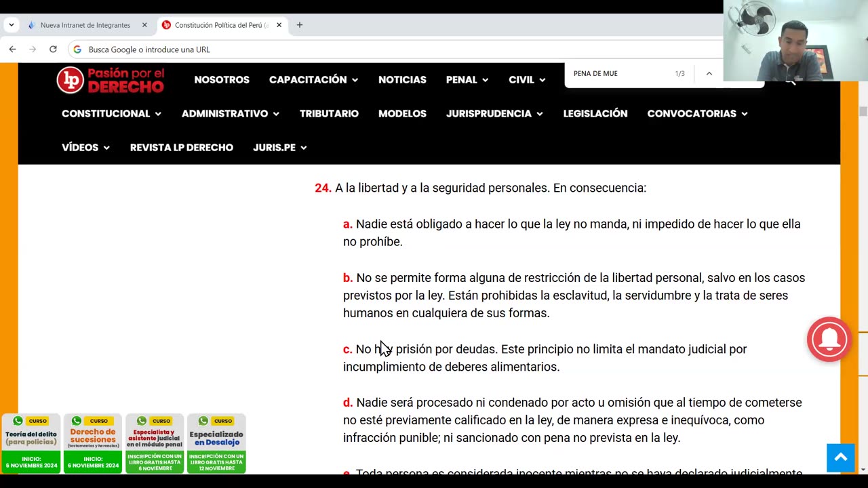This screenshot has width=868, height=488.
Task: Expand the JURISPRUDENCIA menu
Action: pos(494,114)
